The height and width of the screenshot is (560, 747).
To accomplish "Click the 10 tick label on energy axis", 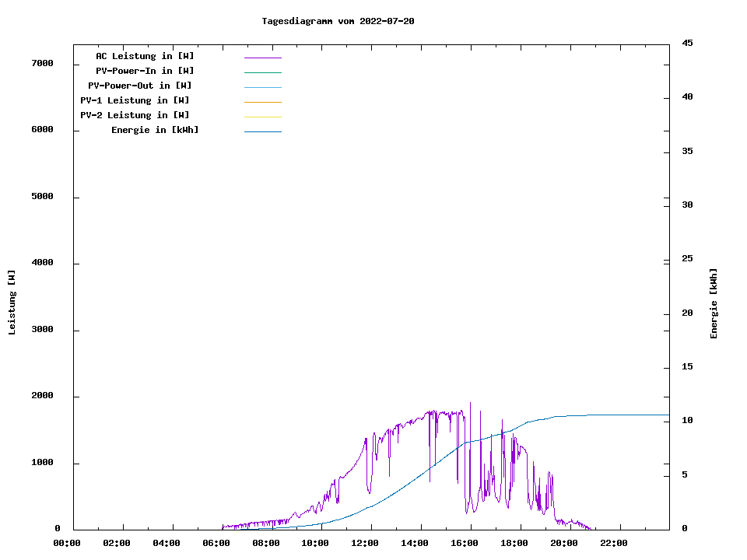I will [687, 421].
